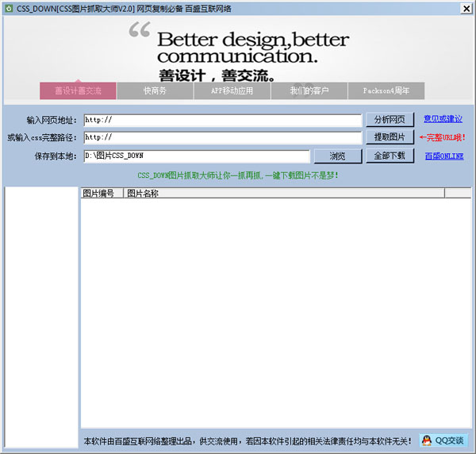Open the 我们的客户 banner tab

click(x=309, y=90)
